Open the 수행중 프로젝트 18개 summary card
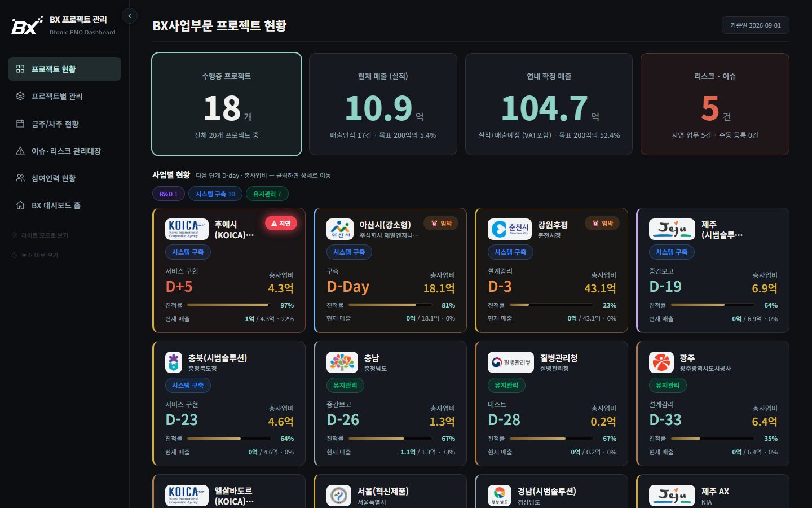This screenshot has height=508, width=812. pos(227,104)
